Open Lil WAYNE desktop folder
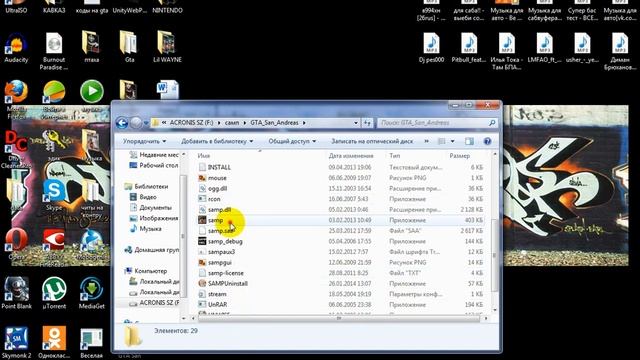This screenshot has height=360, width=640. (167, 47)
